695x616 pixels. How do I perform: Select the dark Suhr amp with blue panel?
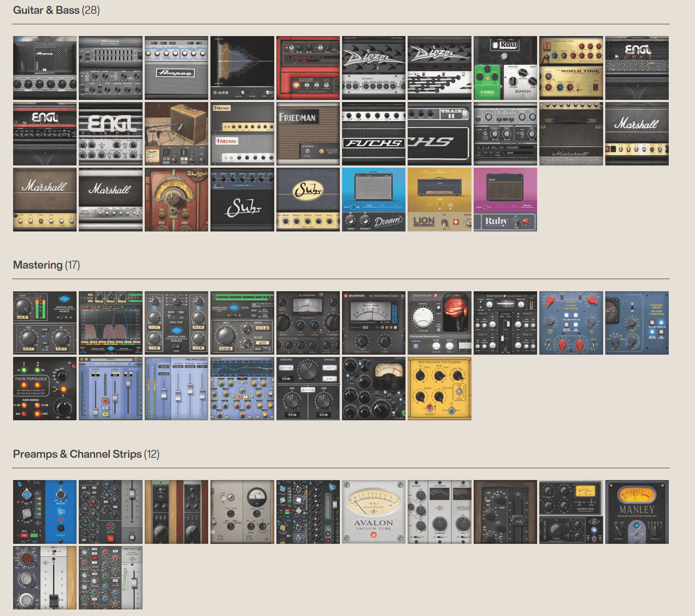click(242, 199)
